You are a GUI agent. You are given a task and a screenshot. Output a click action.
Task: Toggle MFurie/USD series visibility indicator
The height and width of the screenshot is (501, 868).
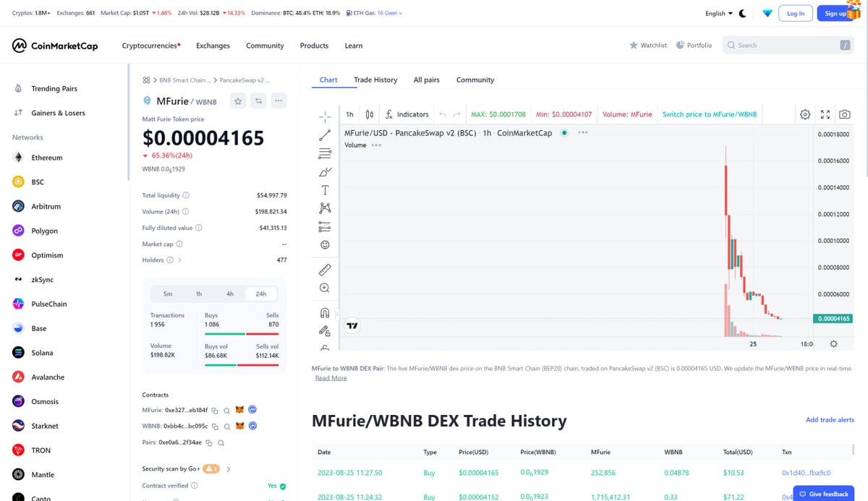click(564, 133)
